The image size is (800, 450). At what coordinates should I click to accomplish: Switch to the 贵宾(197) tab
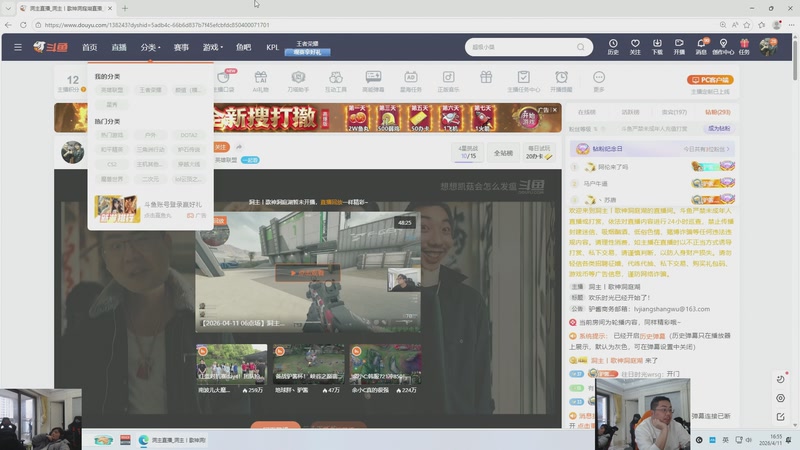pos(674,112)
